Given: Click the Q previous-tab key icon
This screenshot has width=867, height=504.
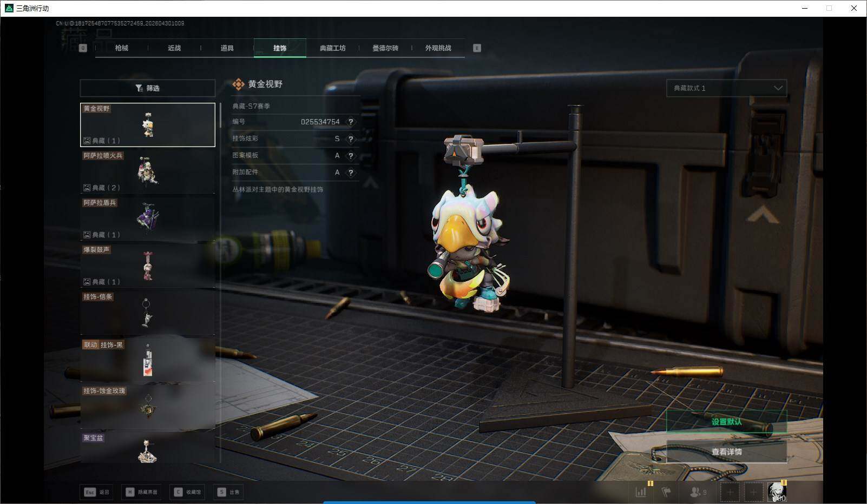Looking at the screenshot, I should [x=83, y=48].
